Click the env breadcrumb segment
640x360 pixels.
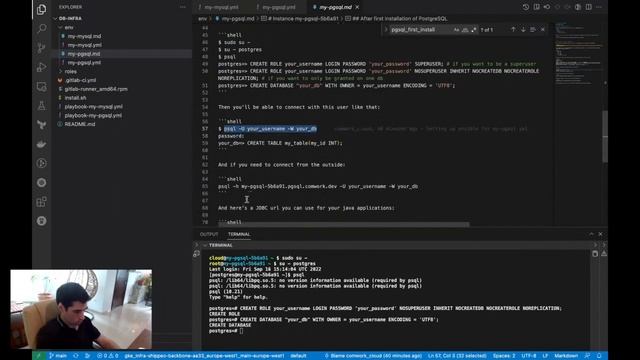point(202,19)
